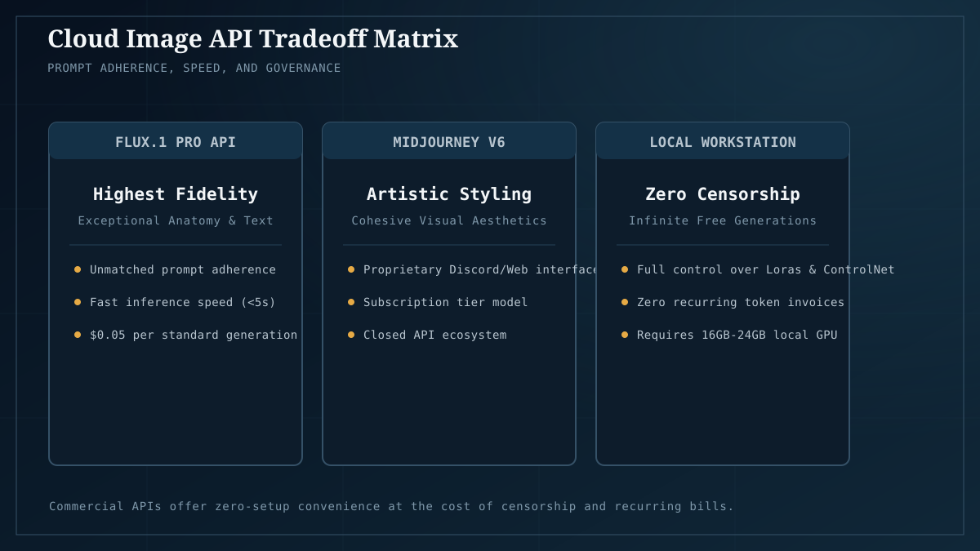Click the 'Zero Censorship' heading
This screenshot has width=980, height=551.
coord(723,193)
